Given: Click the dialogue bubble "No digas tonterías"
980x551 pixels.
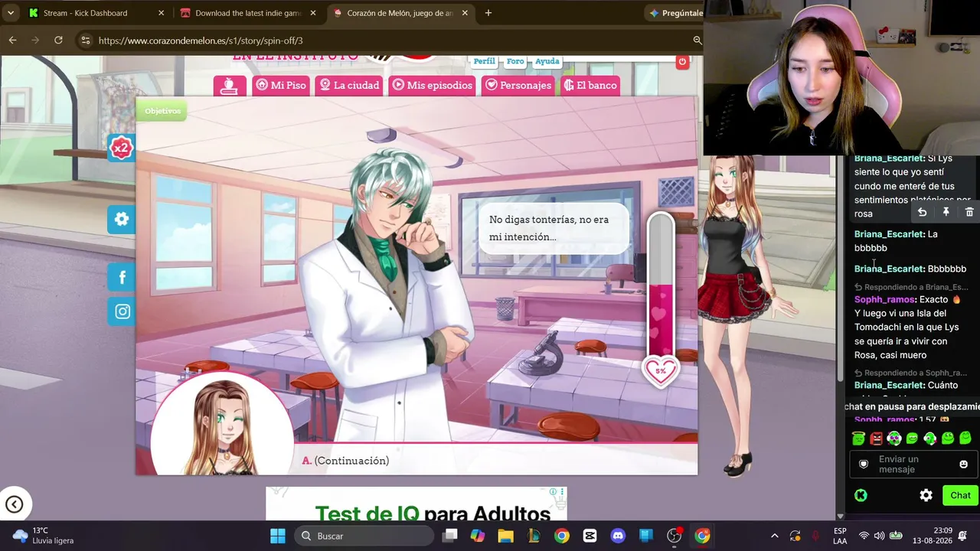Looking at the screenshot, I should 553,228.
